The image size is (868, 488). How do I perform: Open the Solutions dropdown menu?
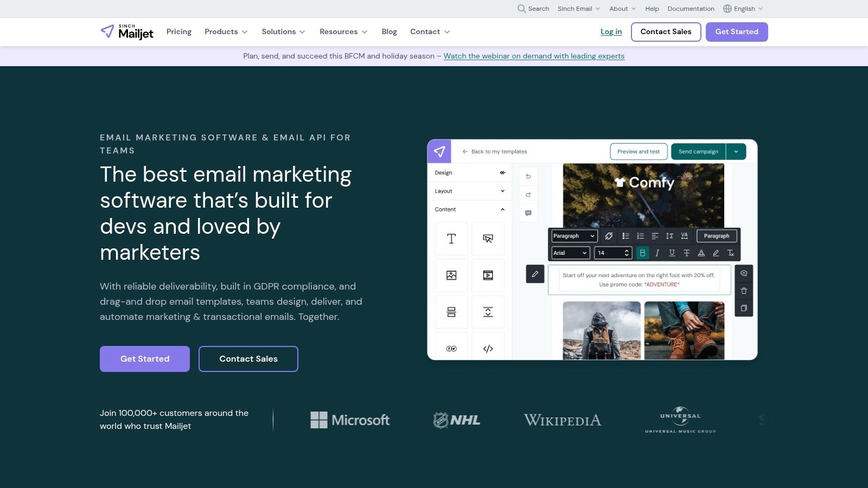coord(283,32)
